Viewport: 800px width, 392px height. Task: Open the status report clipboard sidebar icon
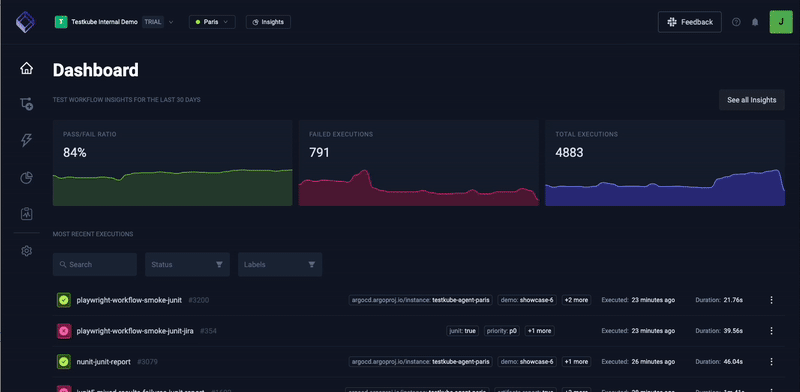[27, 214]
